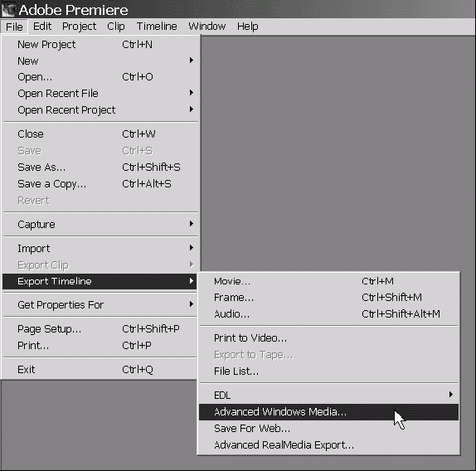Open the Window menu
This screenshot has width=476, height=471.
[207, 27]
